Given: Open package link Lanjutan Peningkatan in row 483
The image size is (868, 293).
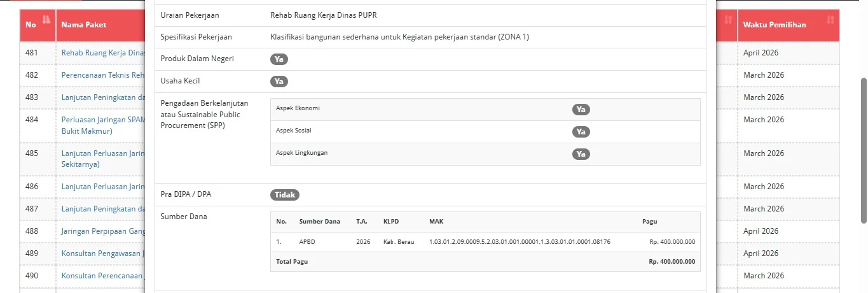Looking at the screenshot, I should [103, 97].
